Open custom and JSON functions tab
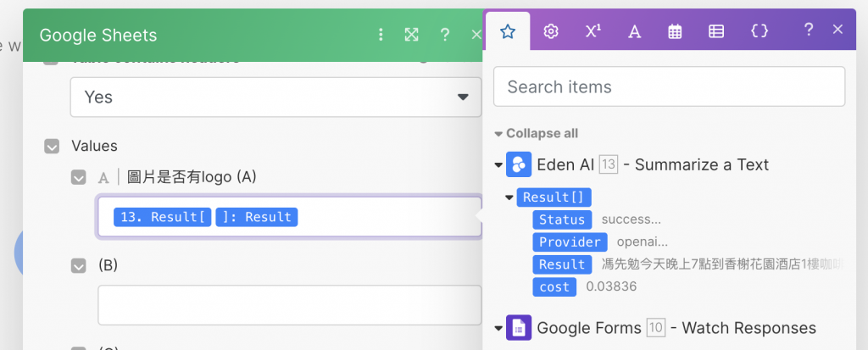 click(x=759, y=31)
